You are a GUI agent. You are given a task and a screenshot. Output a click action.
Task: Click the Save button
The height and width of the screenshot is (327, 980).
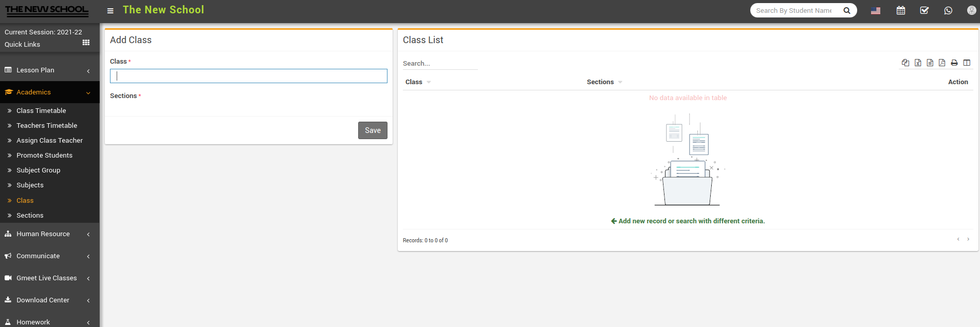click(373, 130)
